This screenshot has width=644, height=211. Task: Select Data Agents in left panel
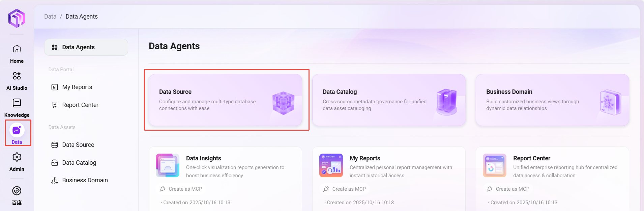pos(86,47)
